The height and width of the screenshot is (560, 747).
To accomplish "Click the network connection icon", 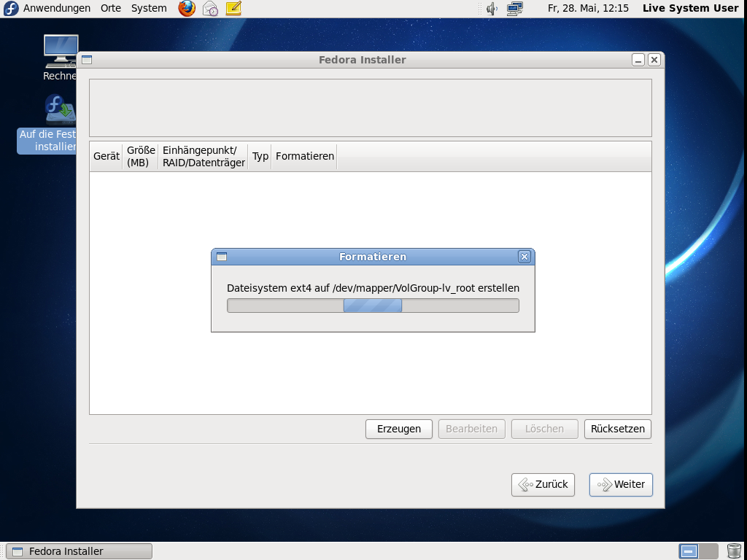I will click(x=514, y=8).
